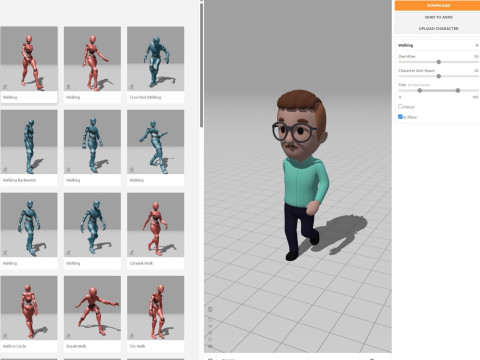Click the Overdrive value 50
The image size is (480, 360).
(476, 56)
